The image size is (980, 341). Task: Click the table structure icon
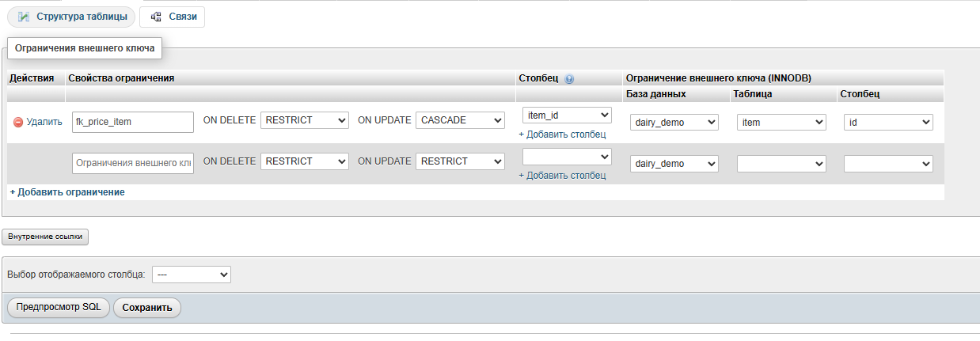pyautogui.click(x=24, y=17)
